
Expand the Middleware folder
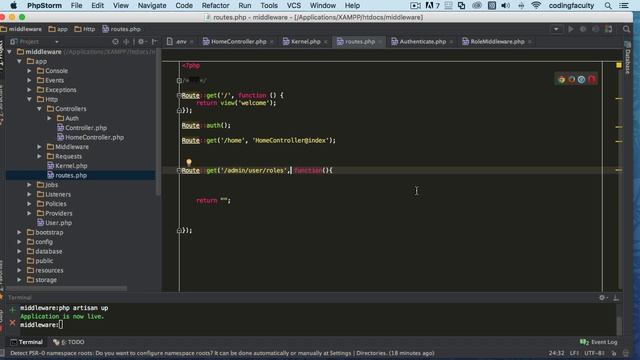39,147
